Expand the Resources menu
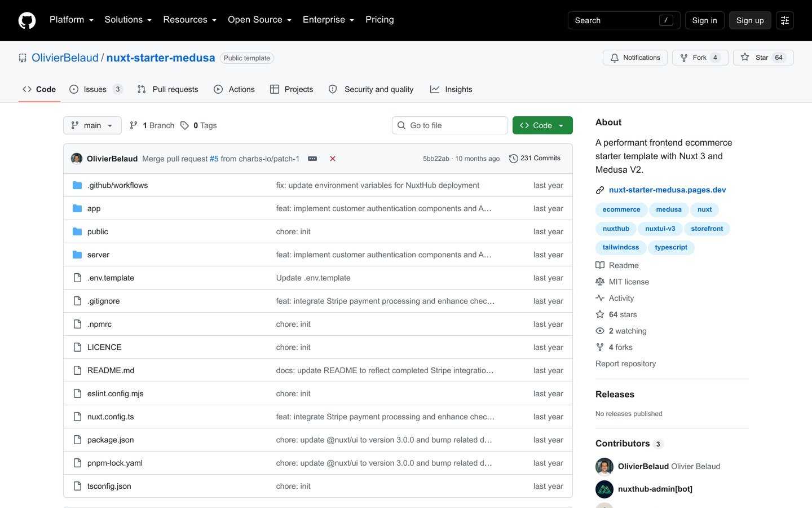Screen dimensions: 812x508 coord(190,20)
